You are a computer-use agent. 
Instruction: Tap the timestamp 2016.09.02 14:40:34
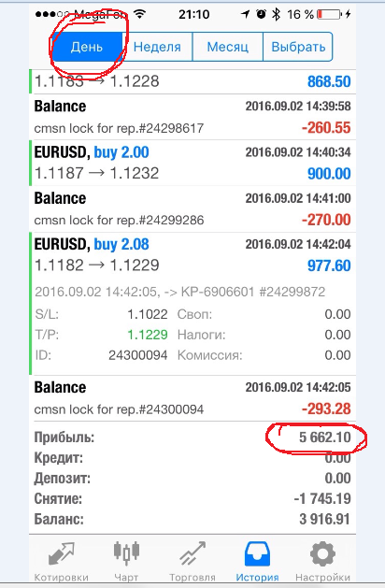point(298,152)
